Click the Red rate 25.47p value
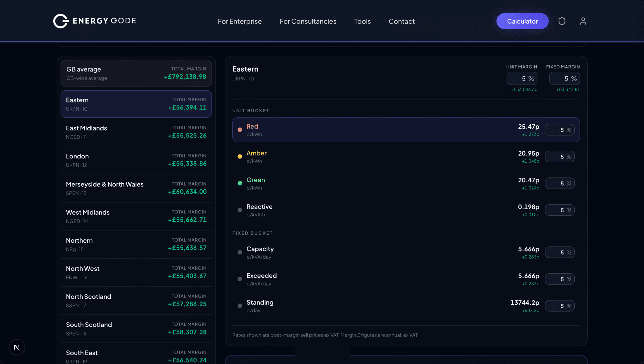 point(528,126)
